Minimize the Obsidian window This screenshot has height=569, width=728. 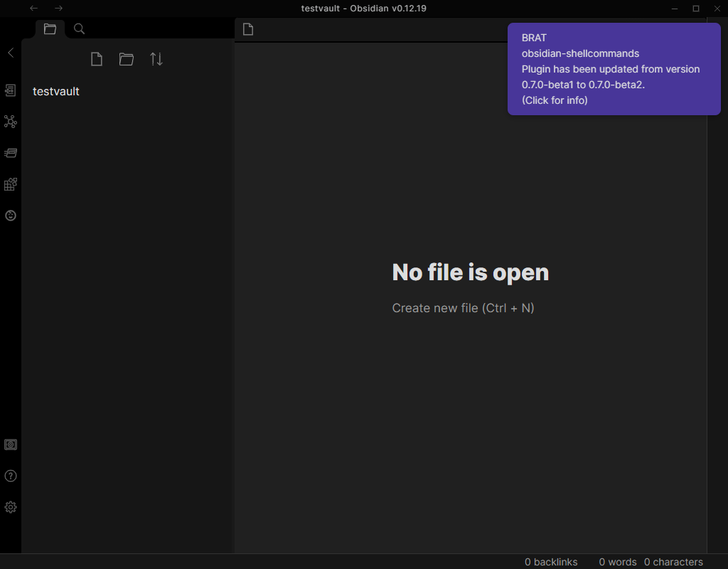[675, 9]
